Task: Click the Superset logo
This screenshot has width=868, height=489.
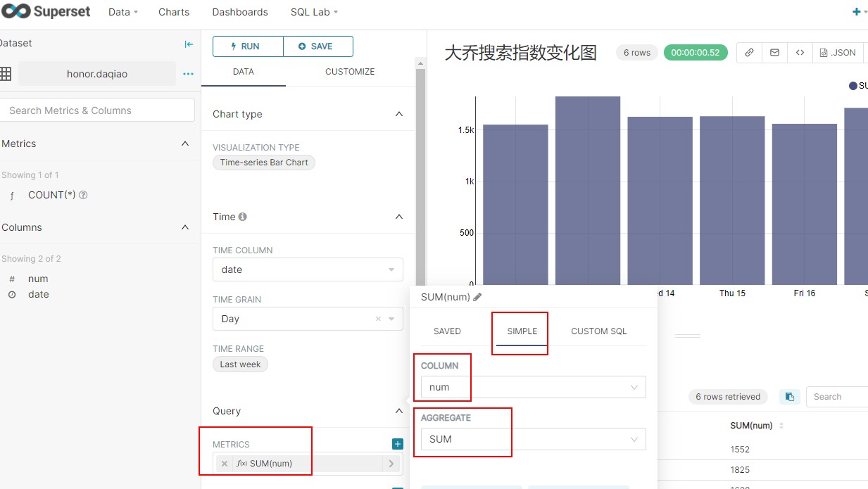Action: (46, 12)
